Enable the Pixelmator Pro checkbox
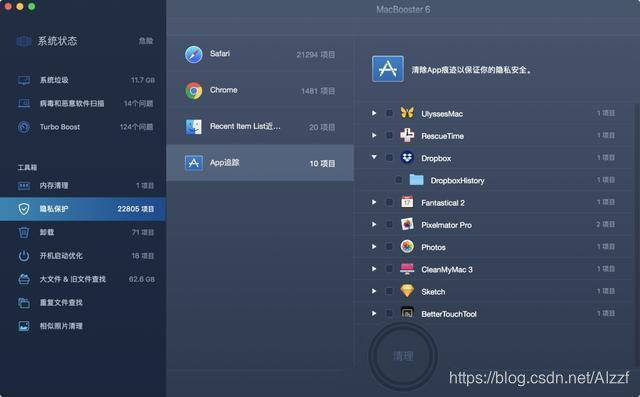This screenshot has width=640, height=397. coord(389,224)
